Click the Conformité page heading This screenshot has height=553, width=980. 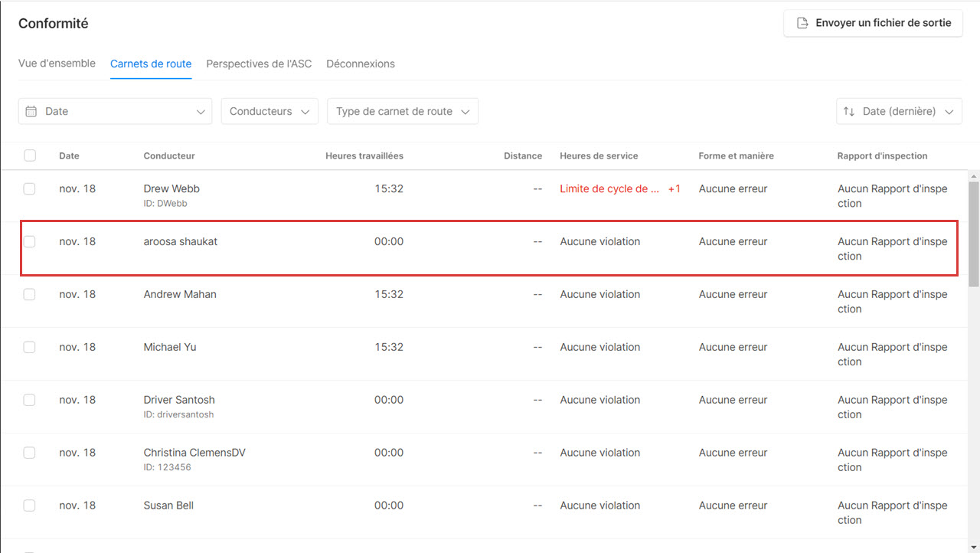pyautogui.click(x=54, y=24)
